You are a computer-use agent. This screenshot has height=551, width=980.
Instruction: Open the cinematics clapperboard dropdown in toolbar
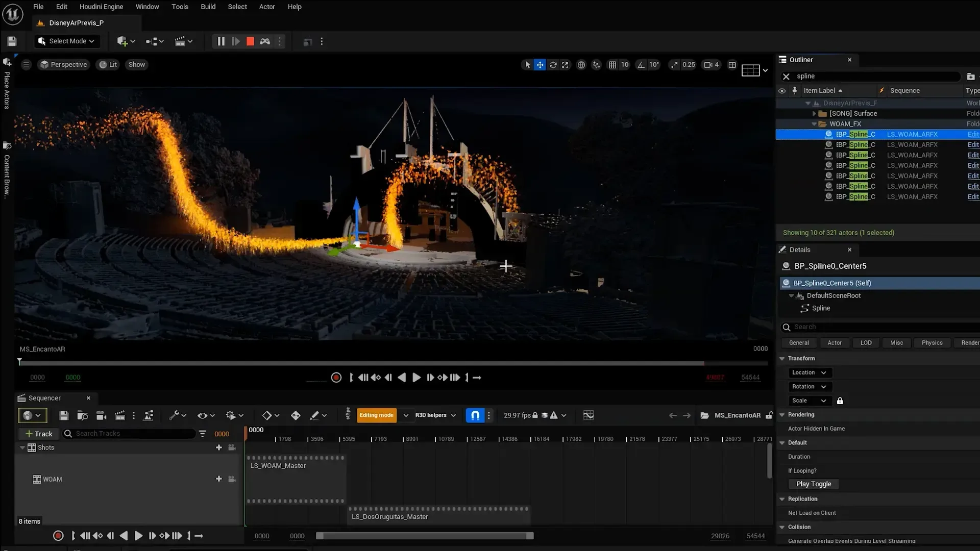183,41
